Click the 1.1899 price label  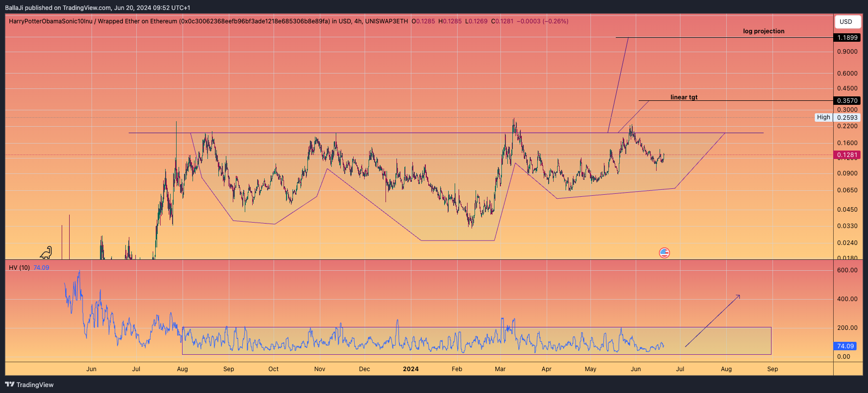click(847, 38)
